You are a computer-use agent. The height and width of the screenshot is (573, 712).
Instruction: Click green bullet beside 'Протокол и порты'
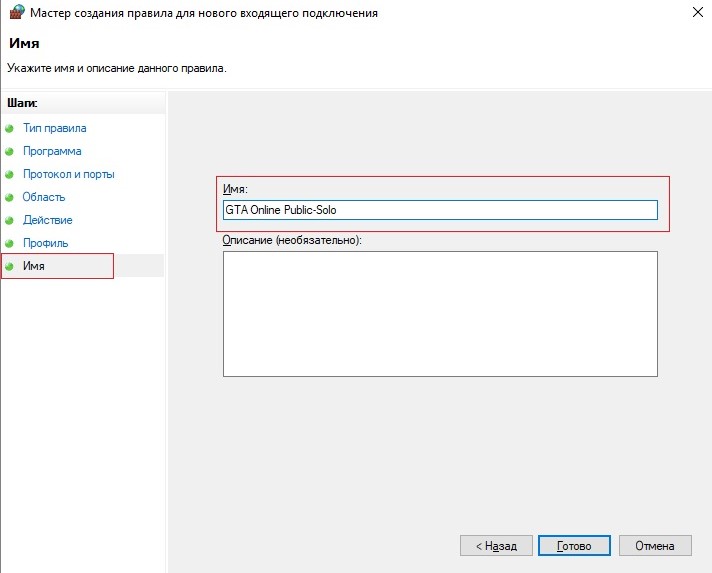10,175
